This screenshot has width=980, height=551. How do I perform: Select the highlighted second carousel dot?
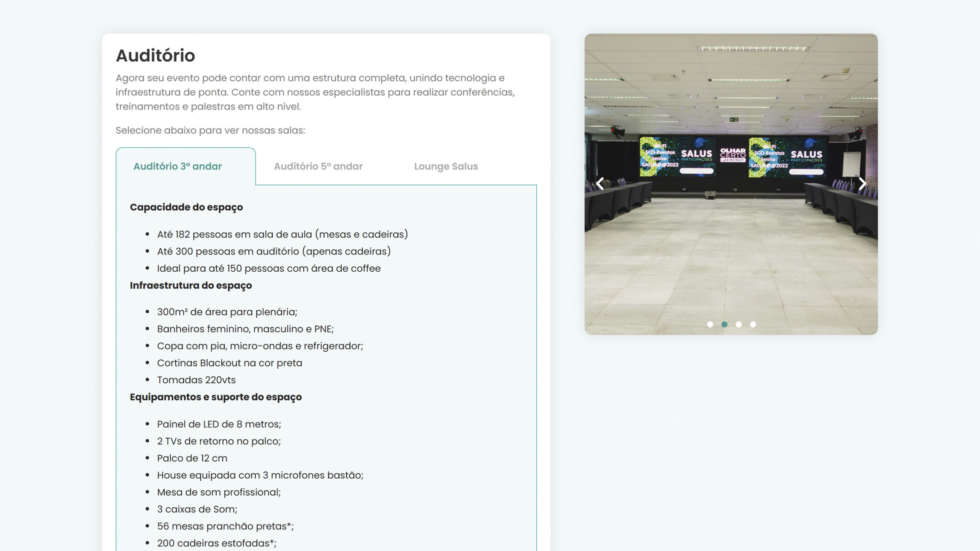pyautogui.click(x=724, y=324)
